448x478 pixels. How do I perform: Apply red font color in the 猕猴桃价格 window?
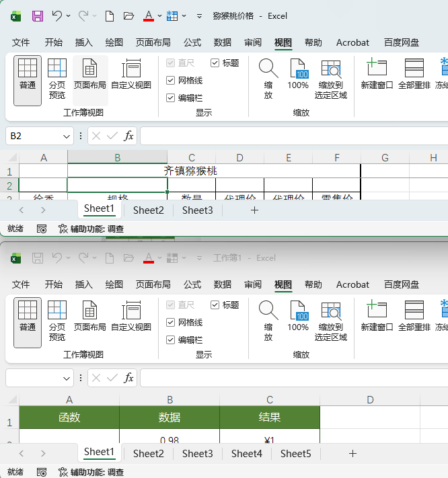click(x=149, y=16)
